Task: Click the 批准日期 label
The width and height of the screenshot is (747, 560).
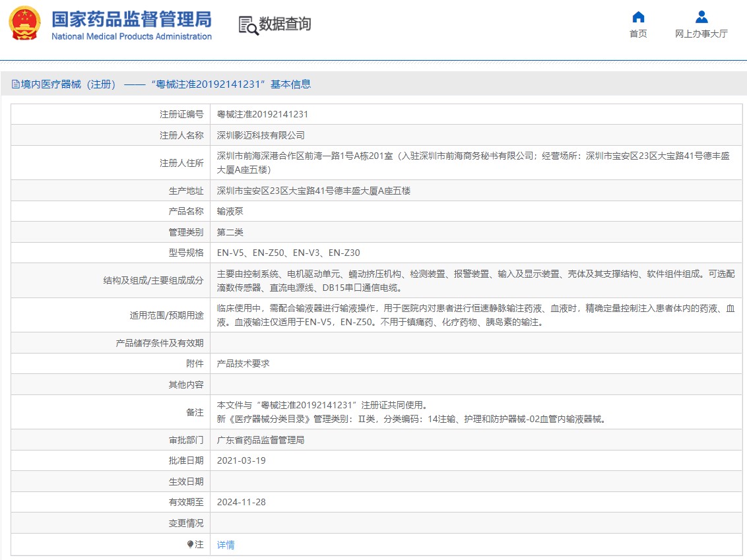Action: tap(186, 460)
